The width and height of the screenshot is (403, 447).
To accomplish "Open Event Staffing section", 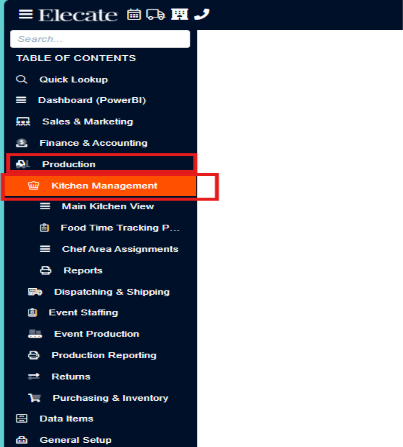I will coord(83,313).
